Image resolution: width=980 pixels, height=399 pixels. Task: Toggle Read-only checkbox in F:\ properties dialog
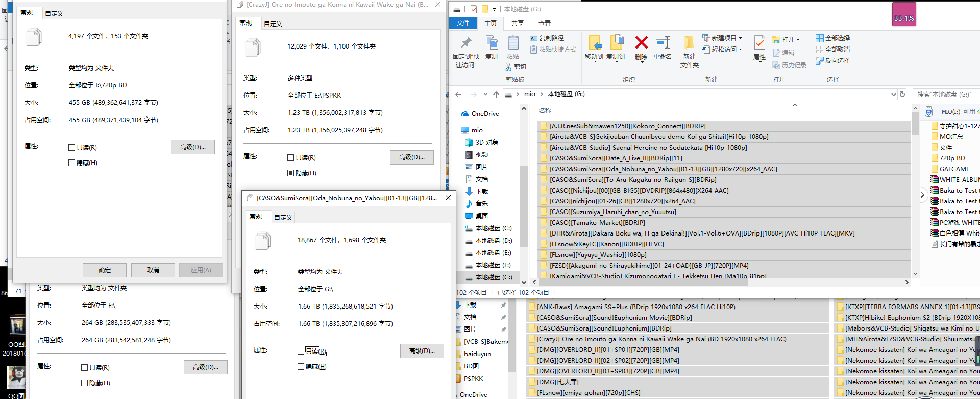tap(84, 368)
